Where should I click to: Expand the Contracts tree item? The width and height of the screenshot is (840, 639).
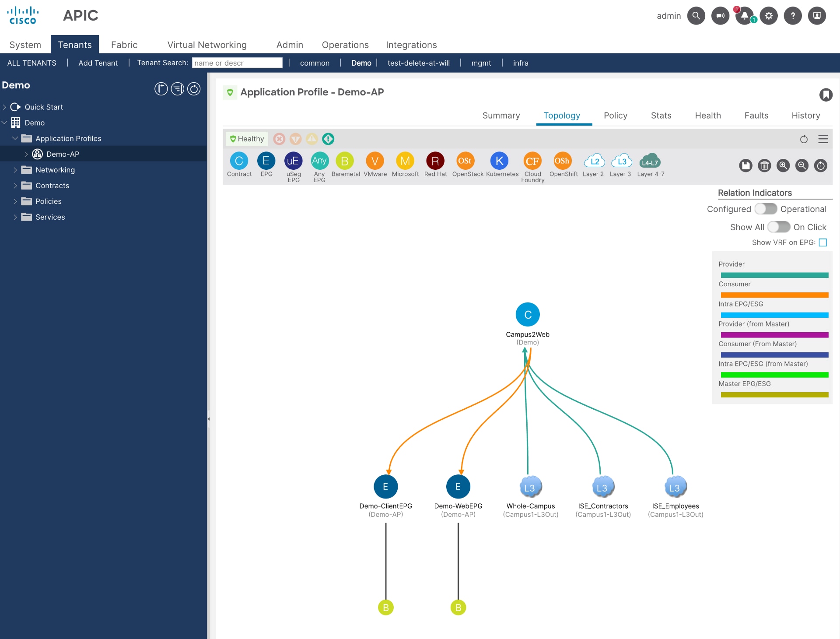pos(16,186)
